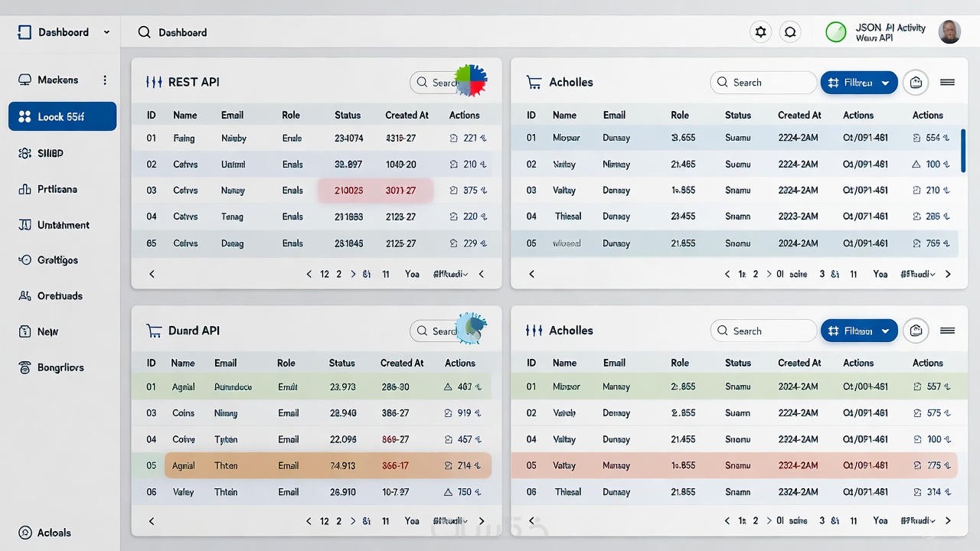The image size is (980, 551).
Task: Expand the top-left Dashboard dropdown
Action: [x=106, y=32]
